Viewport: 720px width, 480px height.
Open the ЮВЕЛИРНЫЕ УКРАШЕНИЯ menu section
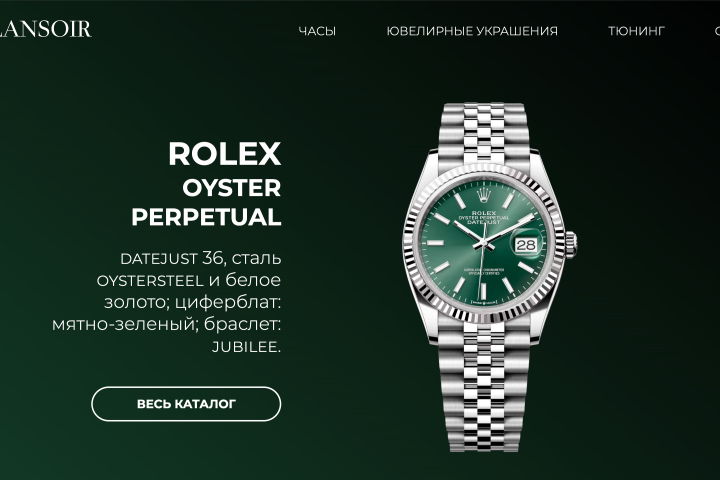472,31
